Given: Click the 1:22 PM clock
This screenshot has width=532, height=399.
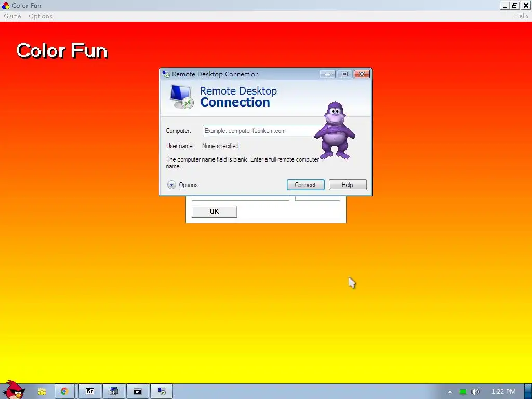Looking at the screenshot, I should (503, 392).
